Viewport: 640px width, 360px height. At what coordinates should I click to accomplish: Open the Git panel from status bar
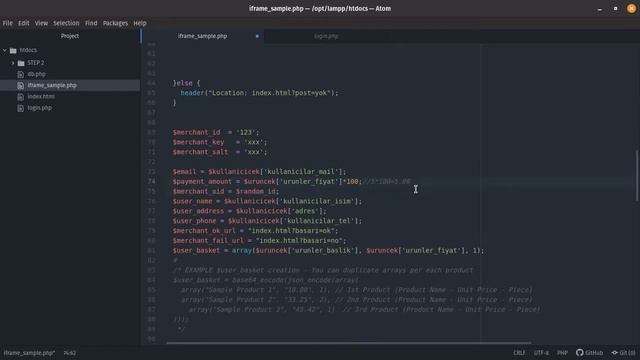pos(623,353)
